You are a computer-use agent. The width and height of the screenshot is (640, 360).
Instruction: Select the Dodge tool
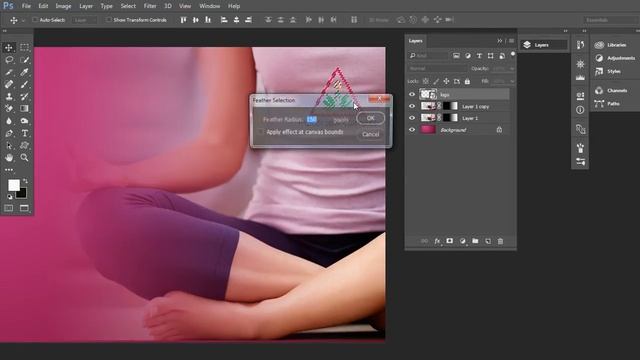24,121
